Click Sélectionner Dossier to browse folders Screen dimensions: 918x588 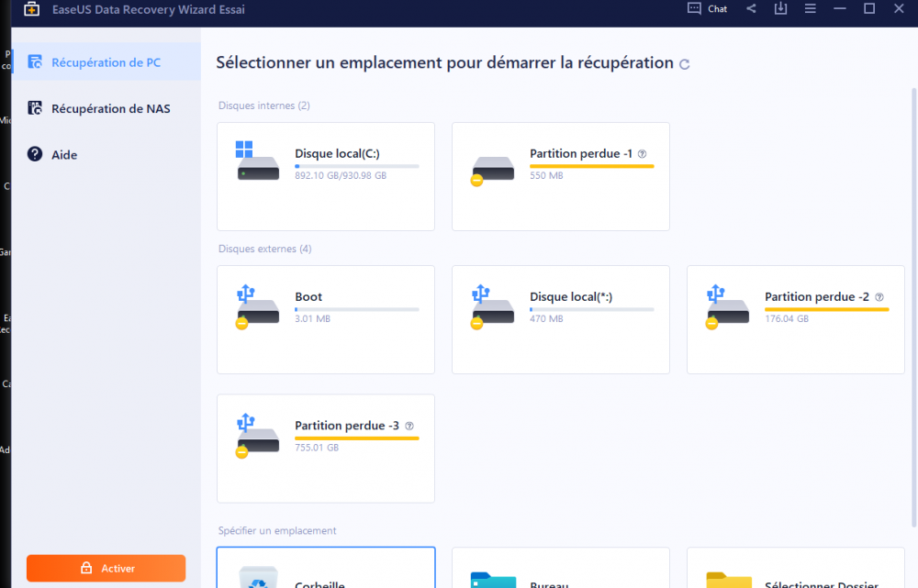pyautogui.click(x=795, y=569)
